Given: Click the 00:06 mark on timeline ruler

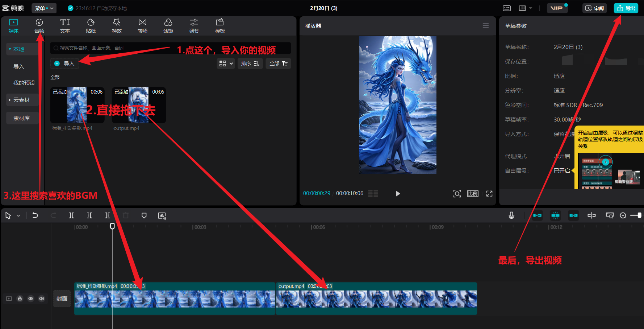Looking at the screenshot, I should [x=318, y=227].
